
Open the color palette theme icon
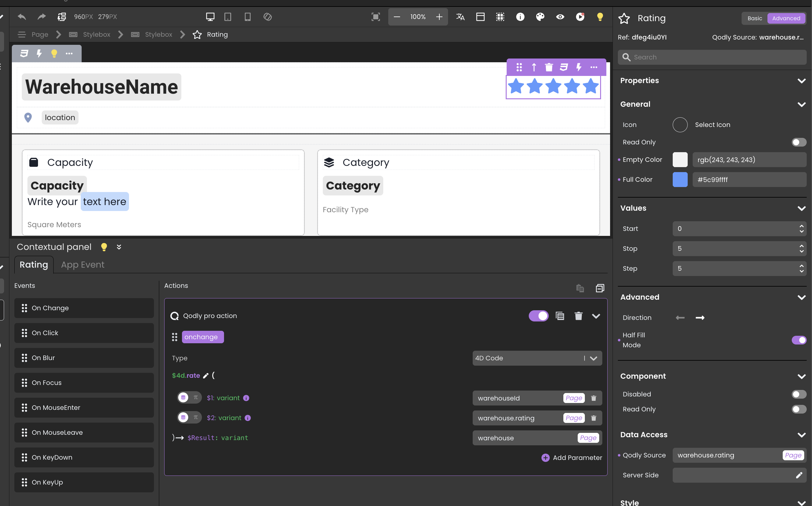click(x=540, y=17)
